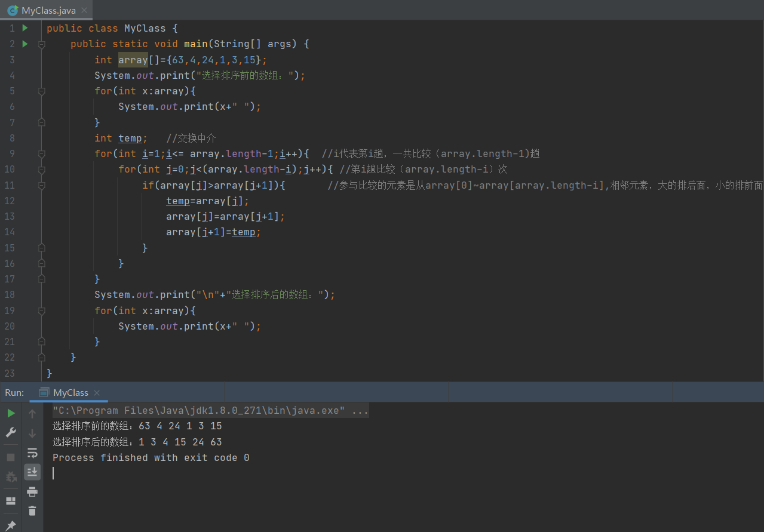This screenshot has height=532, width=764.
Task: Collapse the if block on line 11
Action: [41, 185]
